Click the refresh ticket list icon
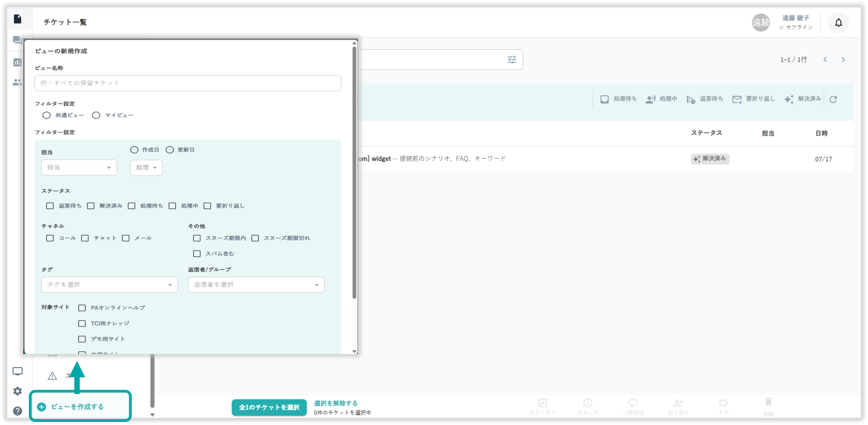This screenshot has height=425, width=868. point(833,99)
